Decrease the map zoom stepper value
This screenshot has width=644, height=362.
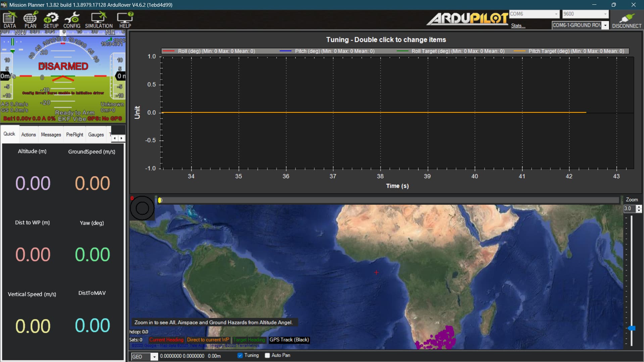[639, 211]
